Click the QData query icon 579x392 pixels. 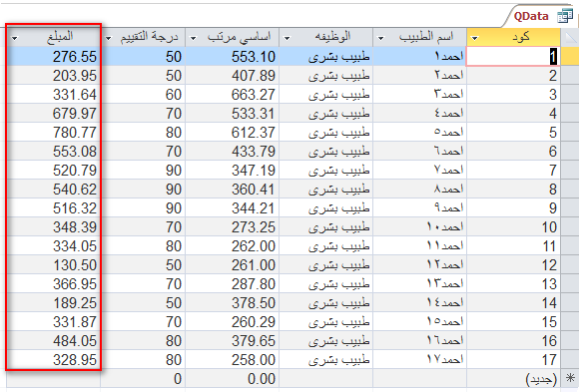pyautogui.click(x=565, y=17)
